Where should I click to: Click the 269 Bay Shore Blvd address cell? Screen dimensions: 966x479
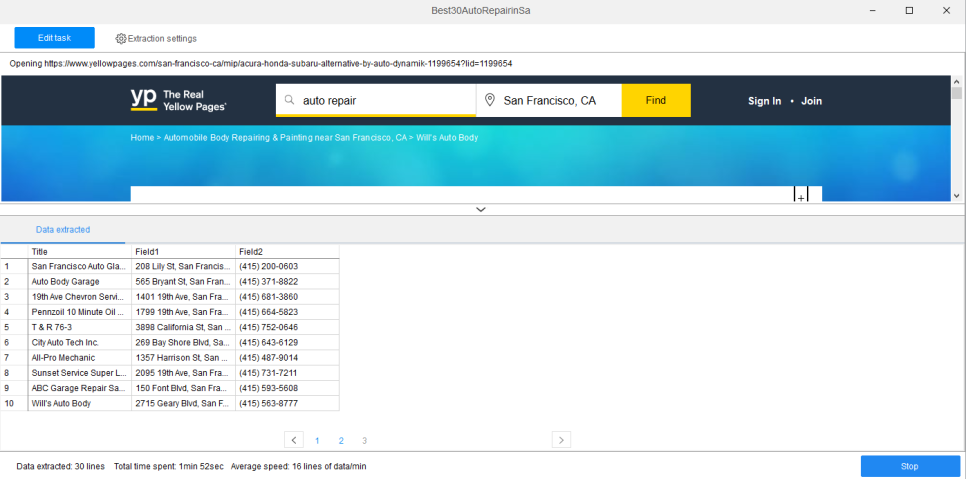pos(183,342)
